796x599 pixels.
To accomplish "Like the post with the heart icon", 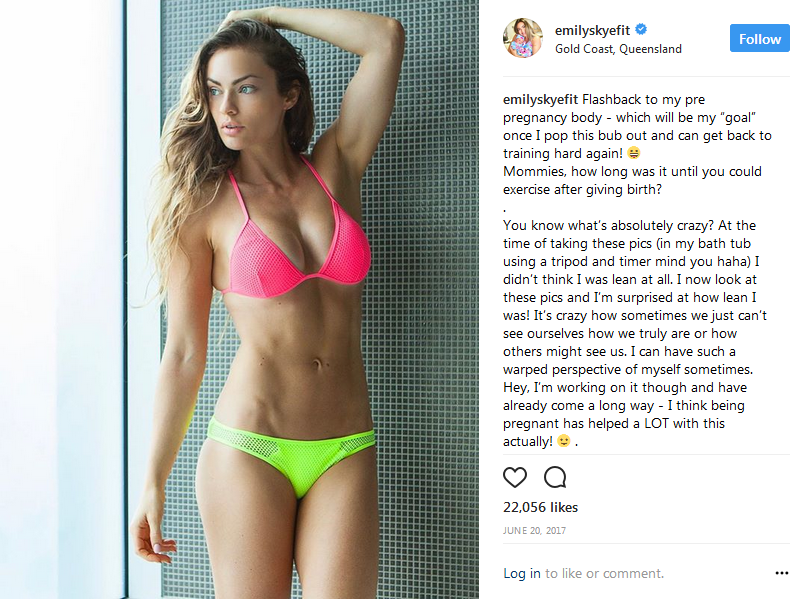I will click(515, 477).
